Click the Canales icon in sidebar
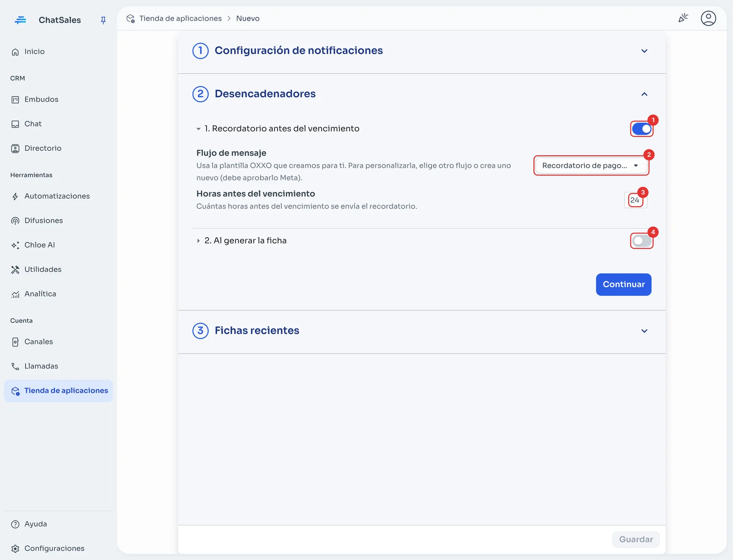The image size is (733, 560). point(15,342)
